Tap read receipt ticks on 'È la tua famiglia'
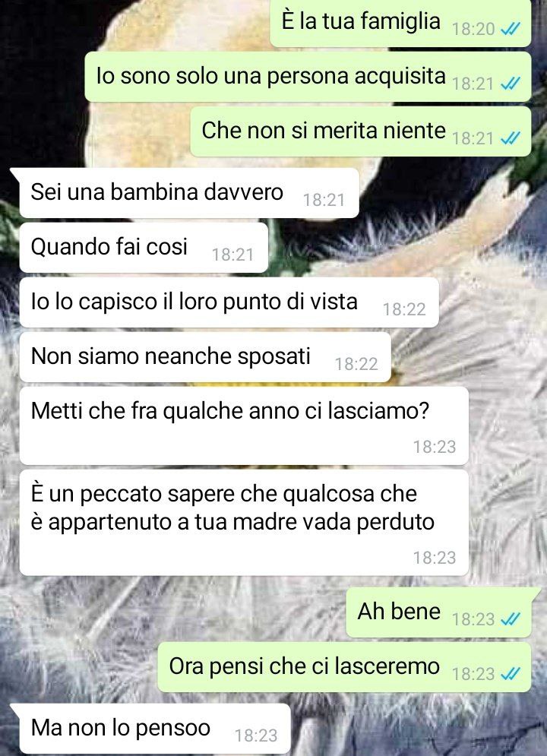Viewport: 547px width, 756px height. [511, 30]
